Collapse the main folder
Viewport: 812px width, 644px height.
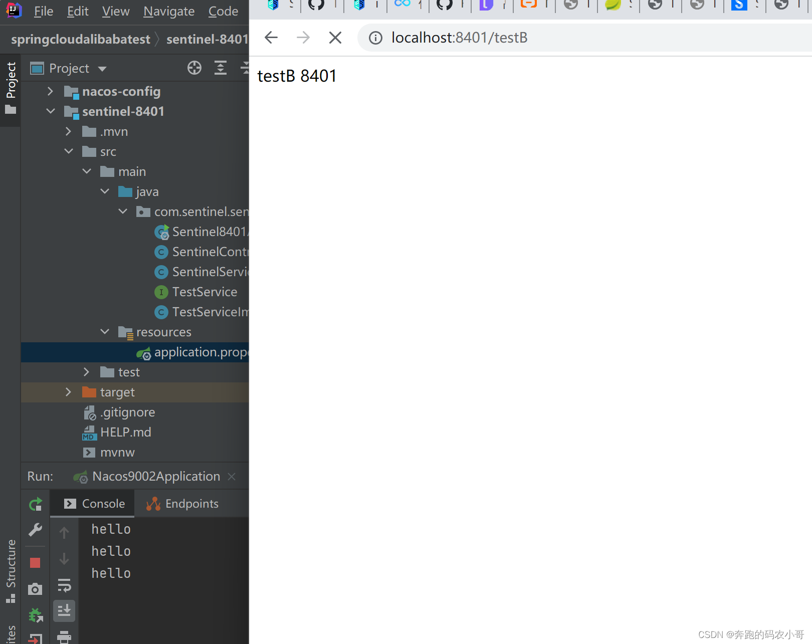[x=86, y=171]
